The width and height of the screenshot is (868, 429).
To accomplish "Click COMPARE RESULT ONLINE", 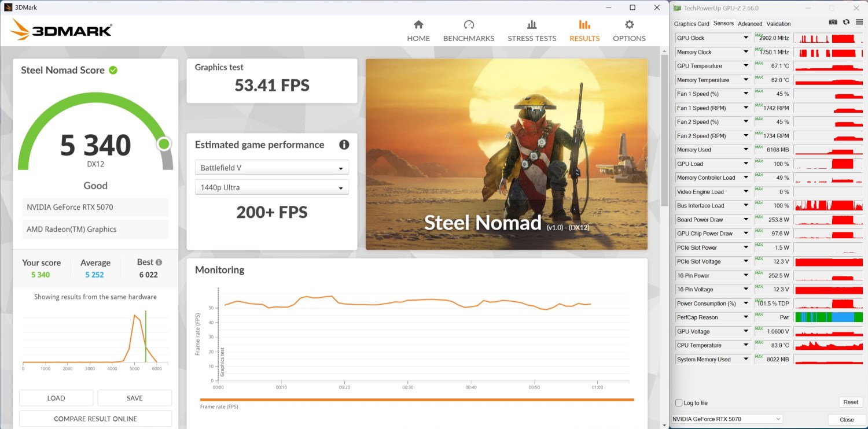I will 95,419.
